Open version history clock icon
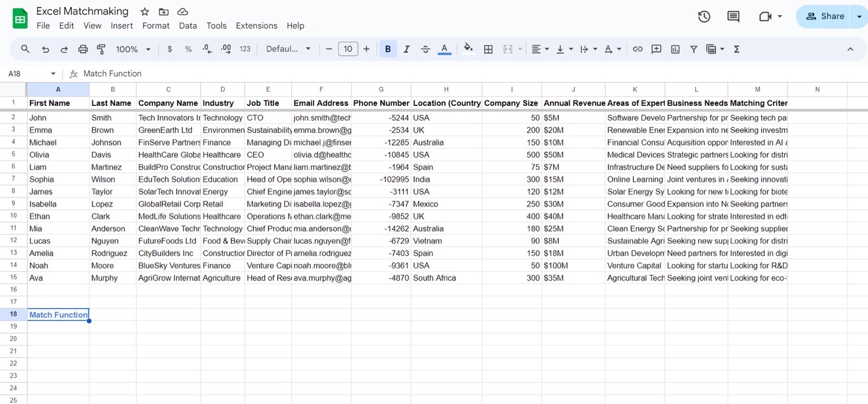868x404 pixels. tap(704, 16)
